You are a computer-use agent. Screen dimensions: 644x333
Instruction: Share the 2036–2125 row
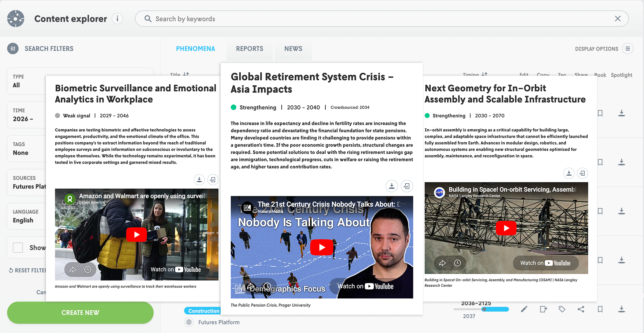(581, 309)
